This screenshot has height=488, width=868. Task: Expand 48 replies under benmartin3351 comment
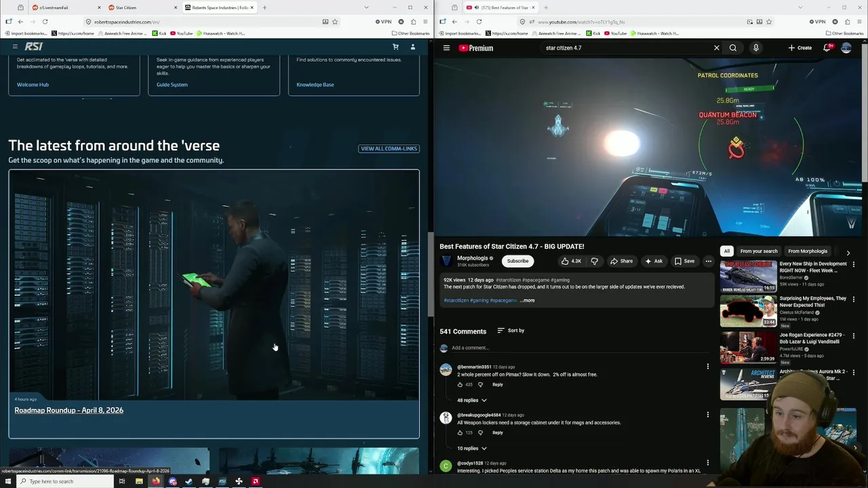point(471,401)
